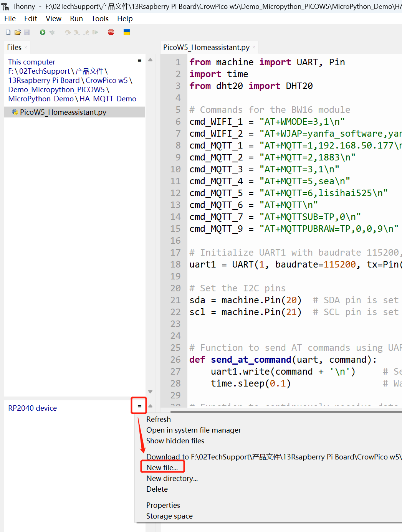Click the RP2040 panel scroll up arrow
This screenshot has height=532, width=402.
tap(151, 406)
